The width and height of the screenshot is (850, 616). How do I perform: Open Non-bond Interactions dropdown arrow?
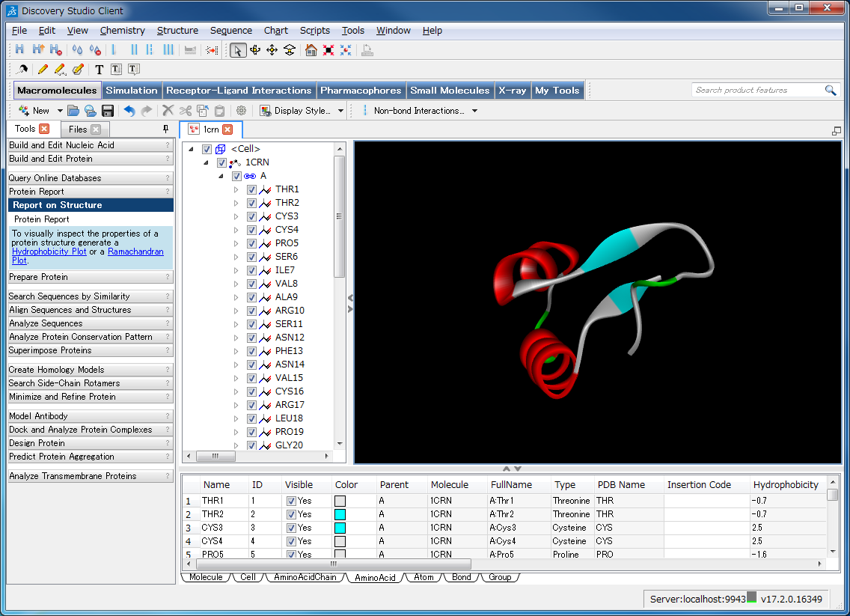point(475,111)
